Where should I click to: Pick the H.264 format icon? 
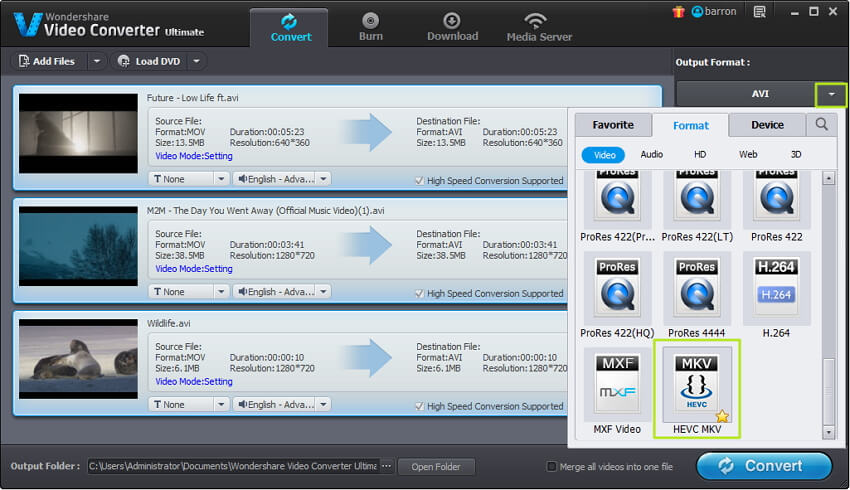[x=776, y=288]
